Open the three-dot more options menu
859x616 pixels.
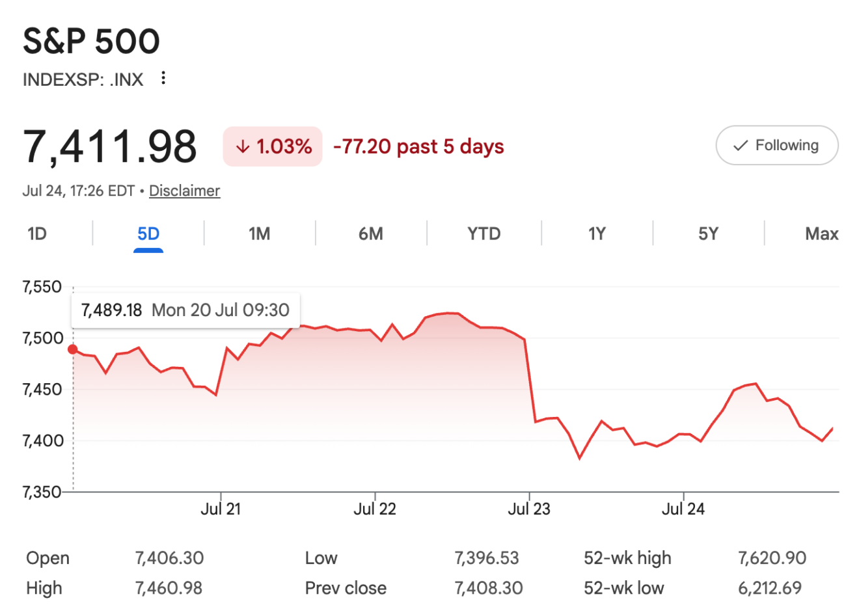[x=163, y=78]
